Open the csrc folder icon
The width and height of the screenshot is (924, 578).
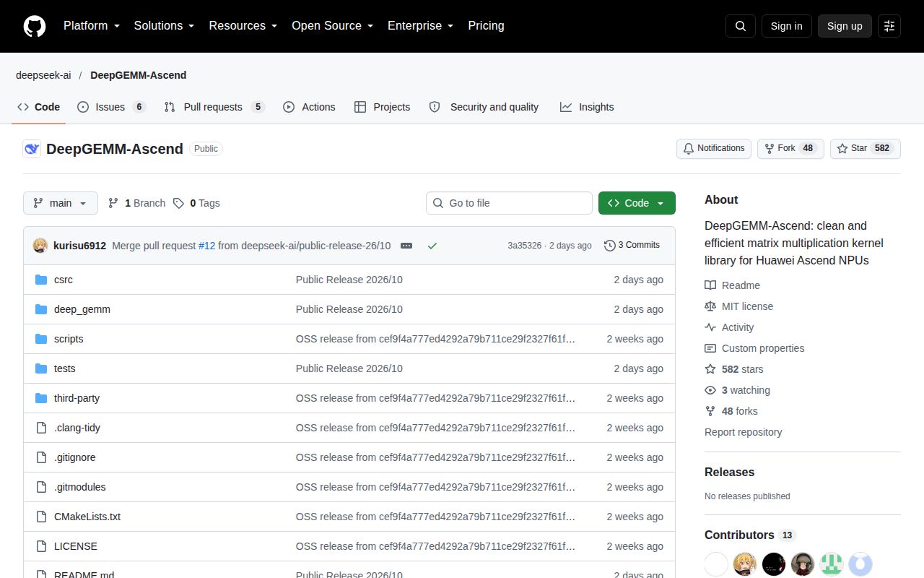41,280
